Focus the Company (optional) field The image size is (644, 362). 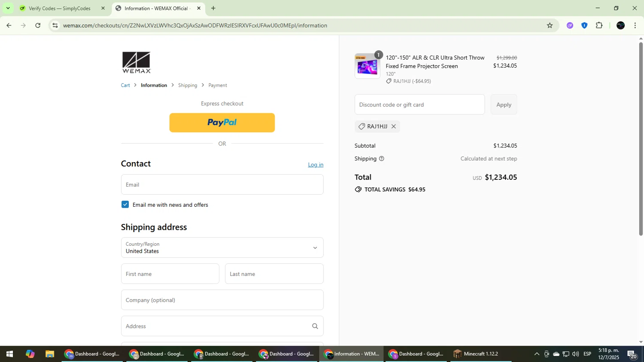222,300
